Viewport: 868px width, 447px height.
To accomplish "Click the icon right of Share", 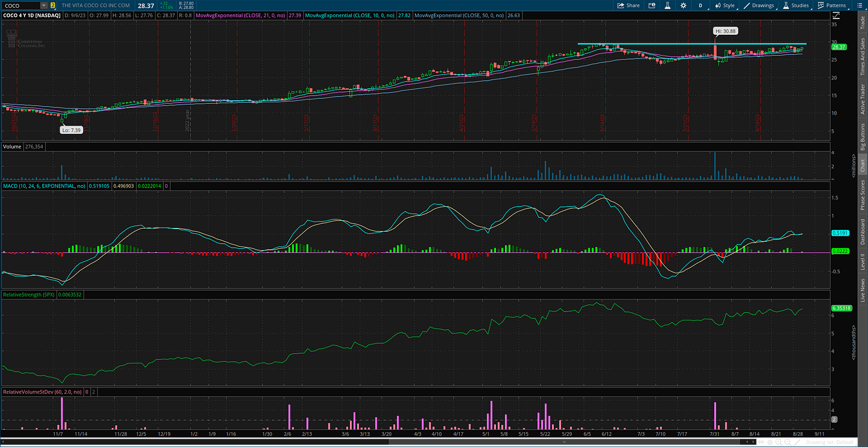I will pos(652,5).
